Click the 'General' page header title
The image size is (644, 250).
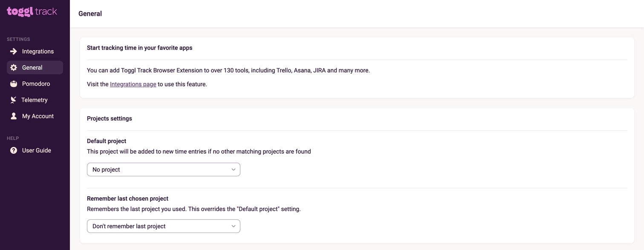click(x=90, y=14)
